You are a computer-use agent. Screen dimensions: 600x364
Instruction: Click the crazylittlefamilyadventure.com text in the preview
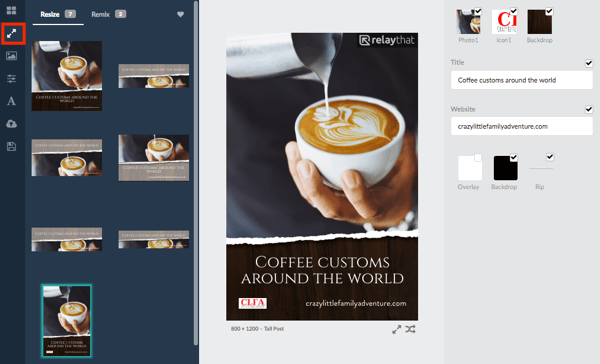[356, 304]
